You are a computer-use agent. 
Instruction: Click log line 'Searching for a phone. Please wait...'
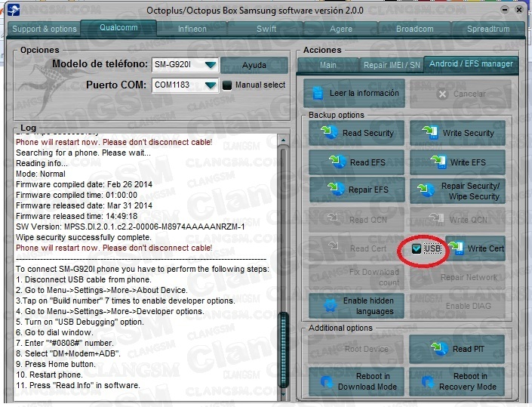[x=83, y=153]
